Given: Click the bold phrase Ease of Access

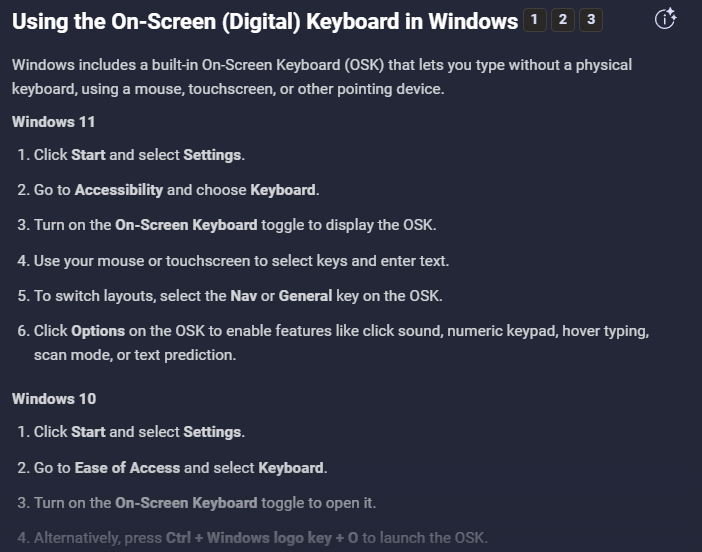Looking at the screenshot, I should (127, 468).
